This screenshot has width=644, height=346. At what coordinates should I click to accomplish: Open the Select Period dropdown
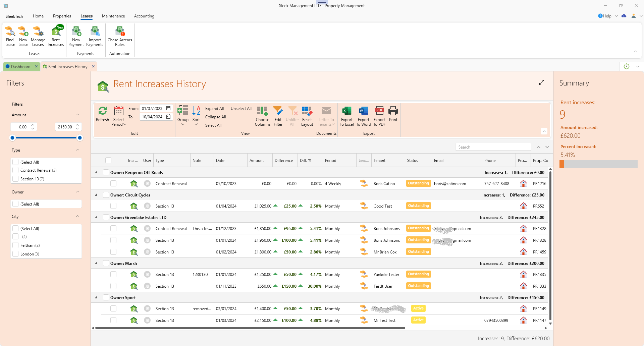[x=119, y=116]
